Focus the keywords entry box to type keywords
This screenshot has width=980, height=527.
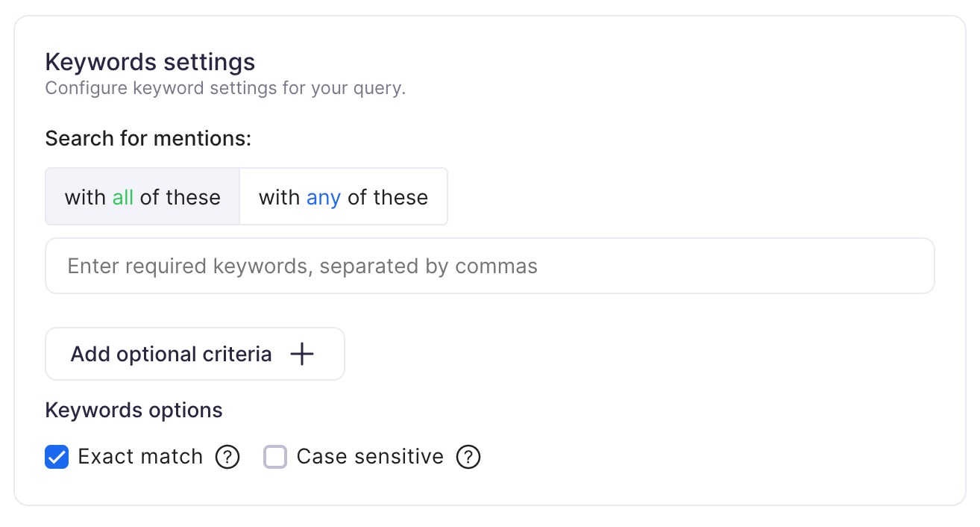[x=490, y=266]
